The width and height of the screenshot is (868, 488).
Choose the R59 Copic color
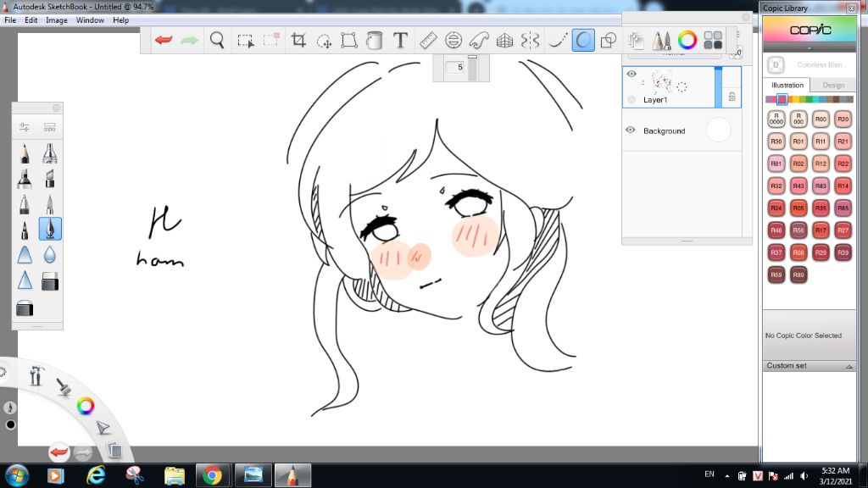click(776, 274)
